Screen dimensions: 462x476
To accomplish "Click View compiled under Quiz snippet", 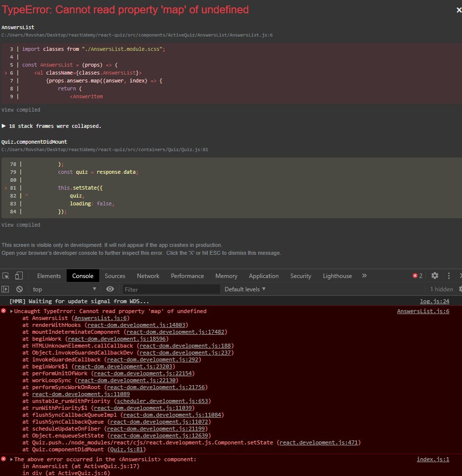I will tap(21, 225).
